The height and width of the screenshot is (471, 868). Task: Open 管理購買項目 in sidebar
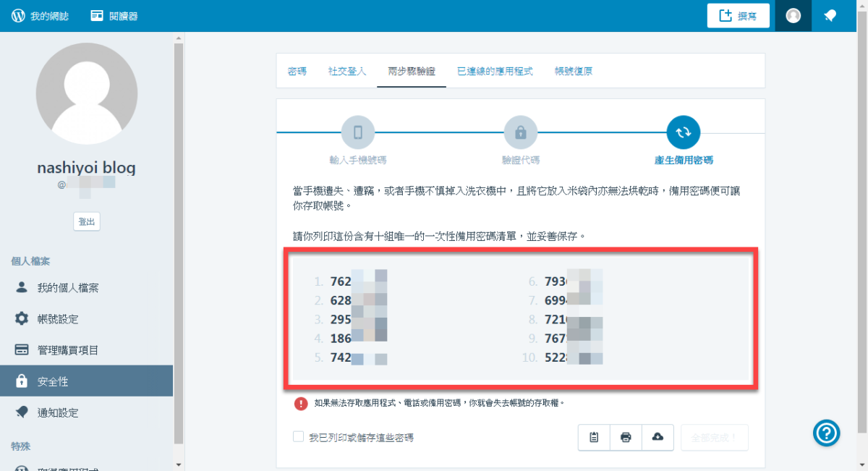[87, 350]
